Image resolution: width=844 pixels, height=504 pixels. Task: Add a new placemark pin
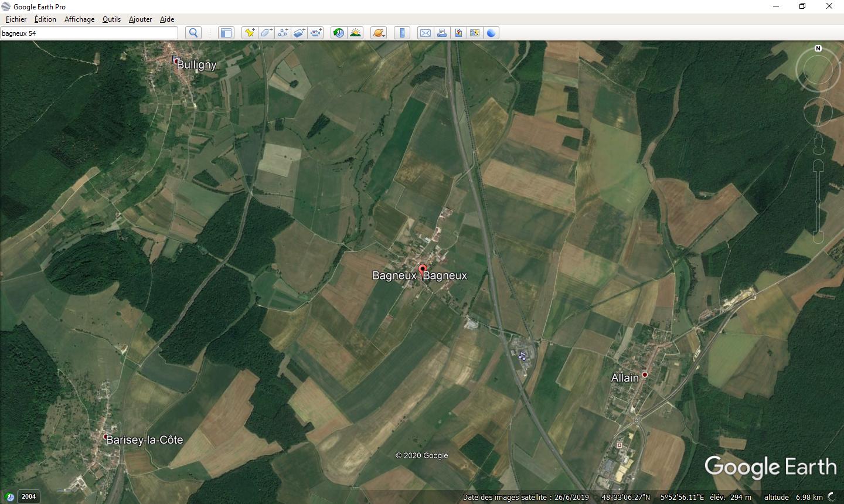[250, 33]
